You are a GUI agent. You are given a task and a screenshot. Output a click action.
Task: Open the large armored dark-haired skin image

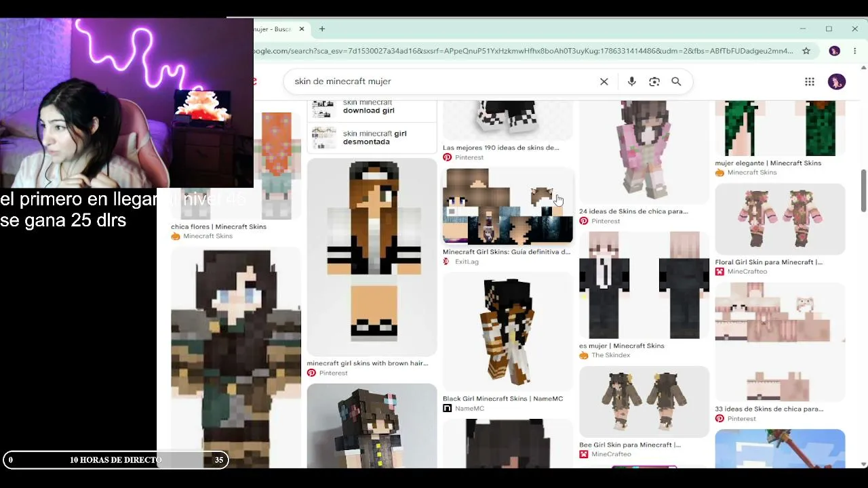236,357
